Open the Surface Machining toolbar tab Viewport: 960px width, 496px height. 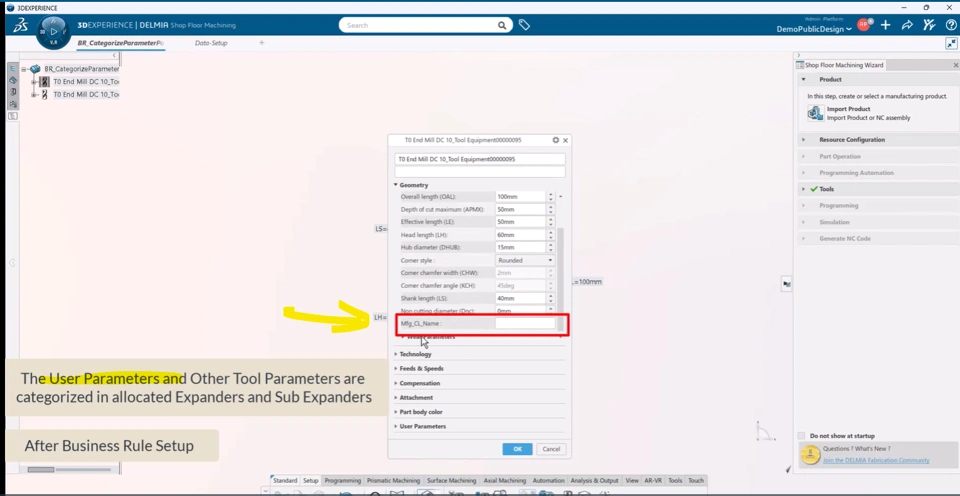coord(452,481)
